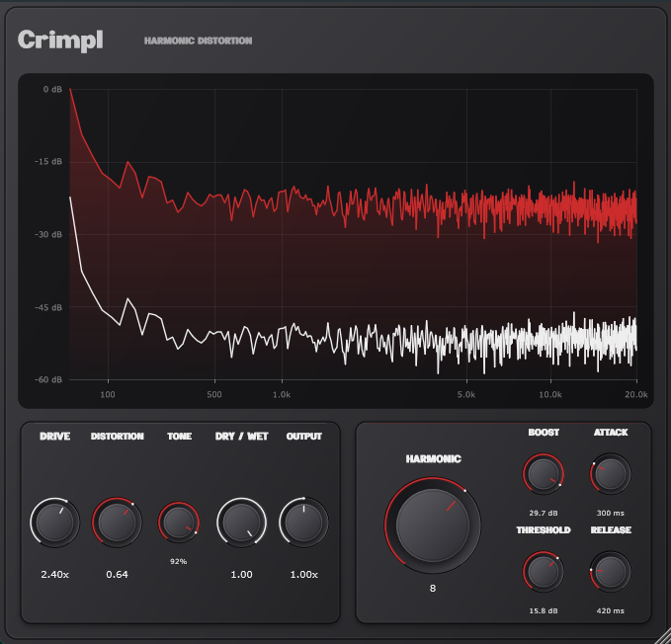The height and width of the screenshot is (644, 671).
Task: Select the Harmonic value 8
Action: [x=433, y=588]
